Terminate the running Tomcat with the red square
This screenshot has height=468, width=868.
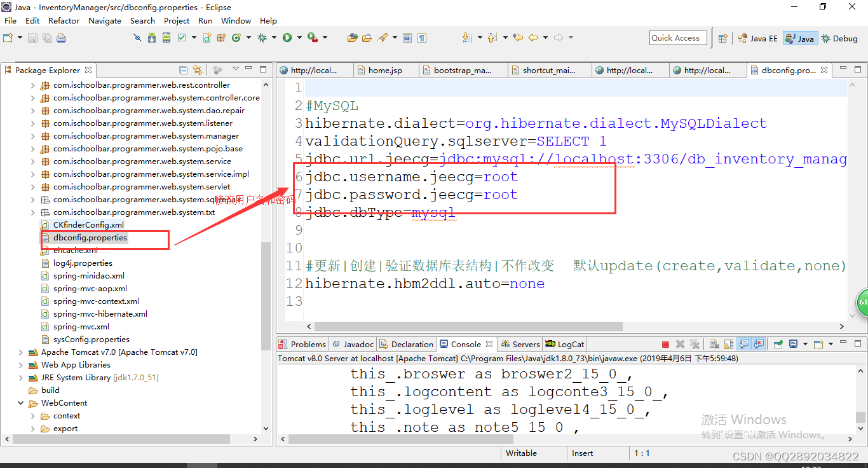click(x=666, y=344)
